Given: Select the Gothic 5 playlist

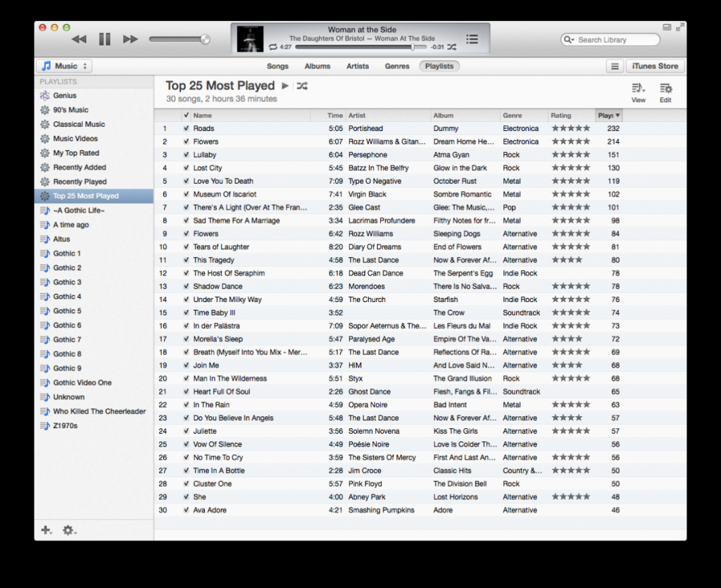Looking at the screenshot, I should [x=67, y=311].
